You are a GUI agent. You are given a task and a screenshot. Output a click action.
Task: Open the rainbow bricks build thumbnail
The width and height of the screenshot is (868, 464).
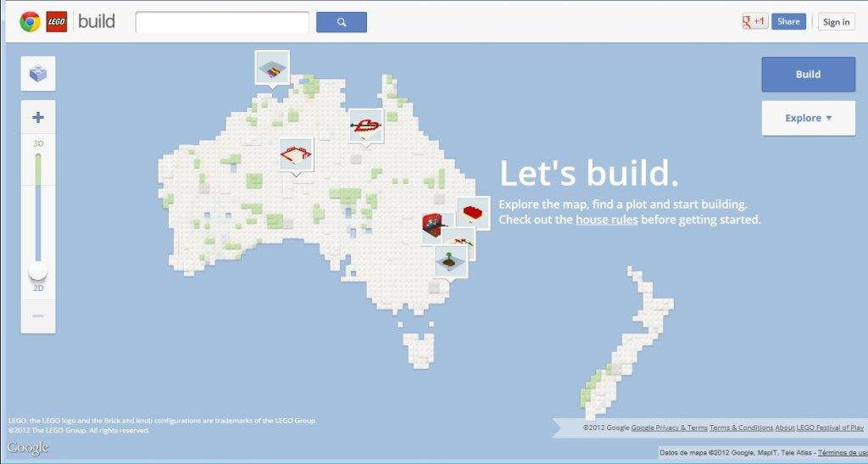click(272, 68)
